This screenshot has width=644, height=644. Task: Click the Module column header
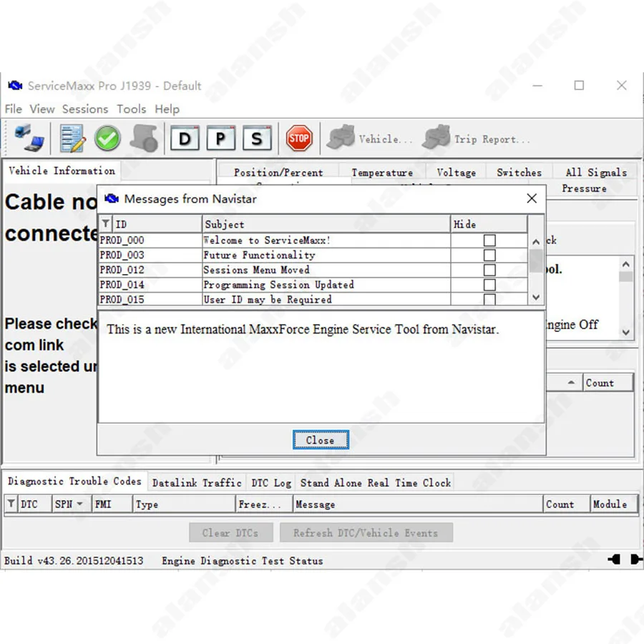tap(613, 504)
